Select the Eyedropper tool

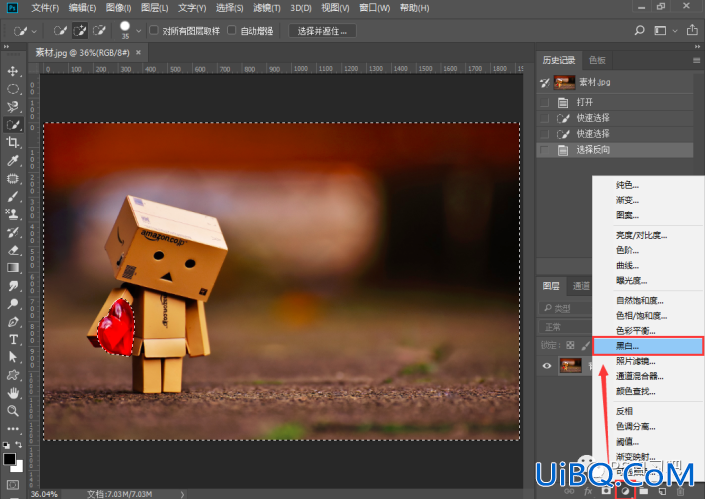[x=13, y=160]
